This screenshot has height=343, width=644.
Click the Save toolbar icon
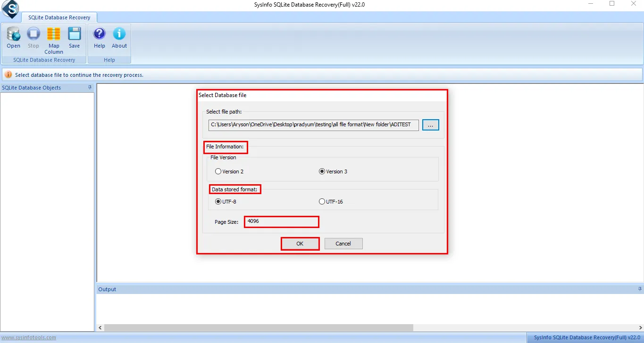click(74, 38)
